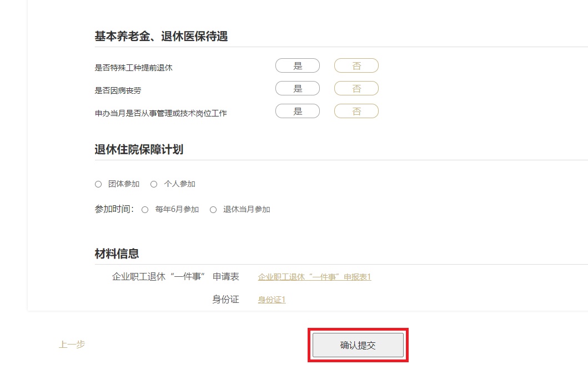This screenshot has height=385, width=588.
Task: Choose the 退休当月参加 radio circle
Action: pos(213,210)
